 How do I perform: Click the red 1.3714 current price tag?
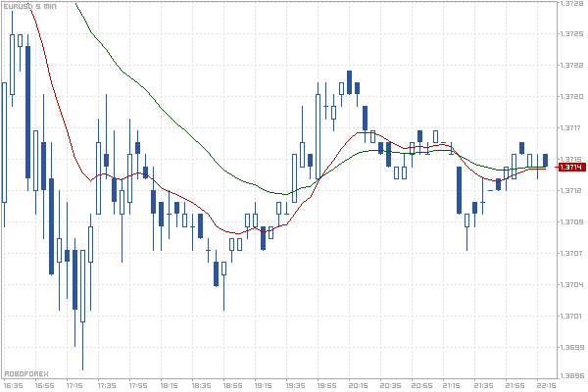point(572,167)
